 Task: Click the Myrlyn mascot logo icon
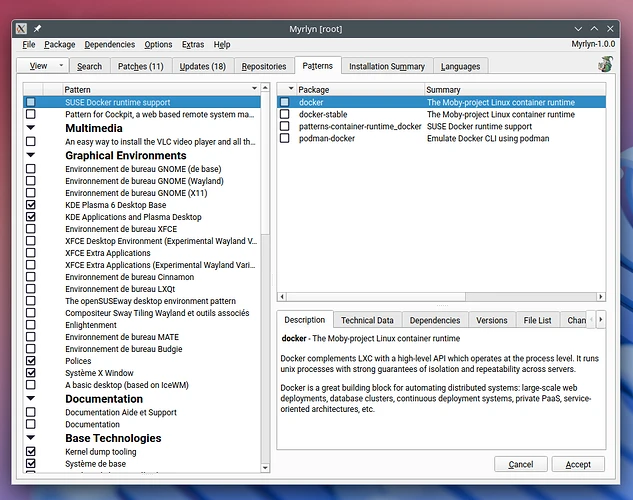tap(605, 66)
